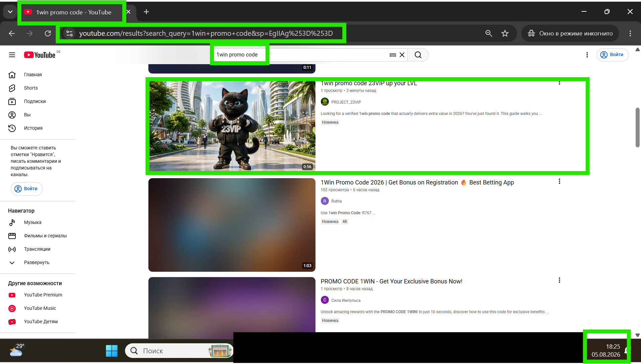Open the tab search dropdown arrow
This screenshot has width=641, height=364.
tap(10, 12)
